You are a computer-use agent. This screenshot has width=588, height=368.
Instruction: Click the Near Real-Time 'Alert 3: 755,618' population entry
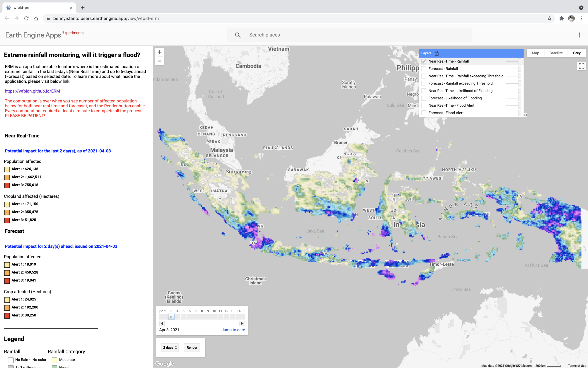pos(25,185)
